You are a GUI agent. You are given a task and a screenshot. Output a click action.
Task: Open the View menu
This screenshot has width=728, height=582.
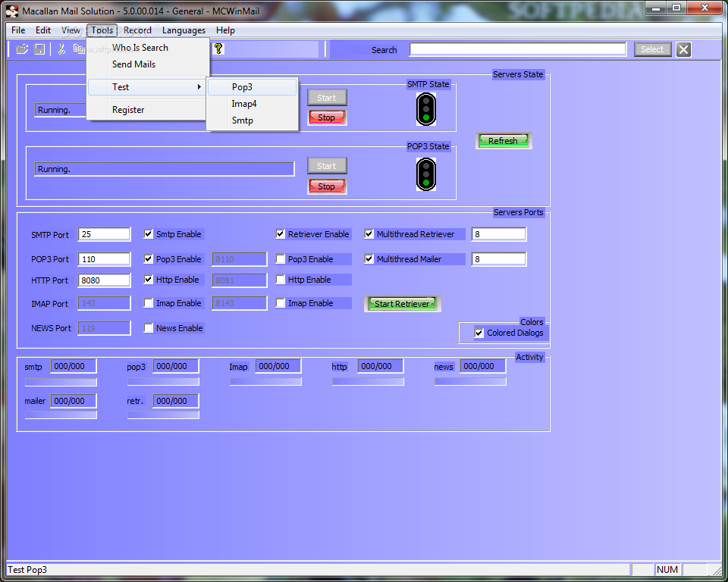pos(71,30)
